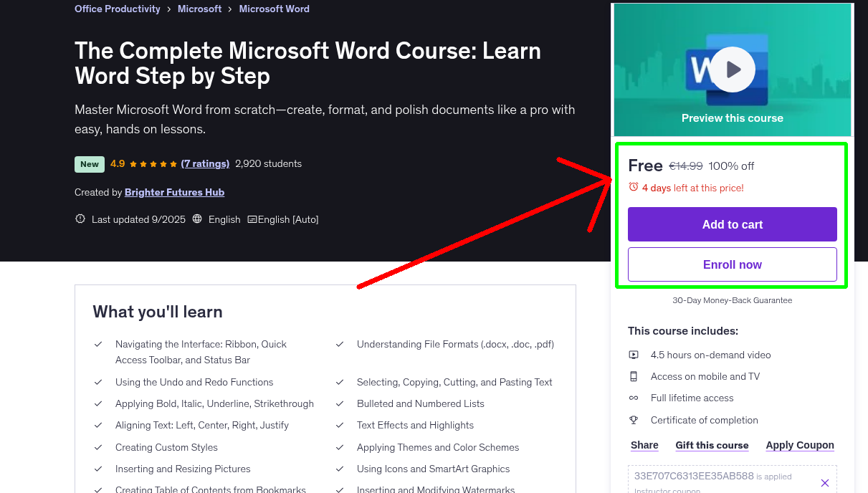The image size is (868, 493).
Task: Click the Enroll now button
Action: pos(732,264)
